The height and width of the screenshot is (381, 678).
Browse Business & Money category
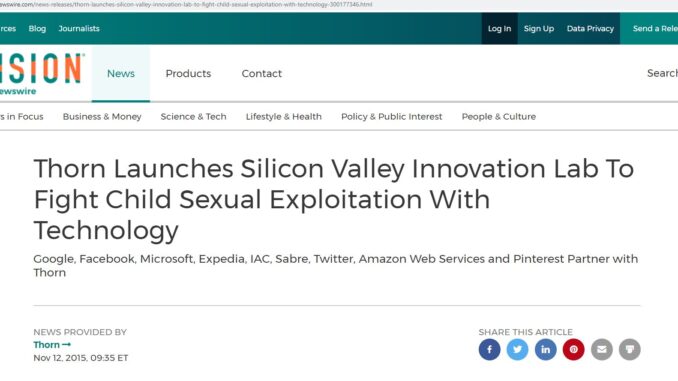tap(102, 117)
